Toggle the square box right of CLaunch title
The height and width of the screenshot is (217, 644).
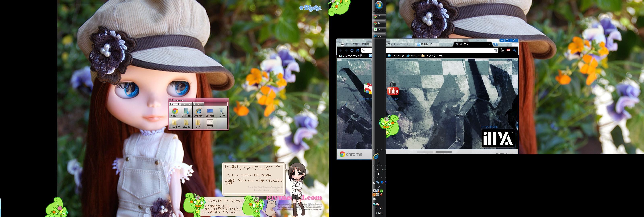tap(226, 100)
